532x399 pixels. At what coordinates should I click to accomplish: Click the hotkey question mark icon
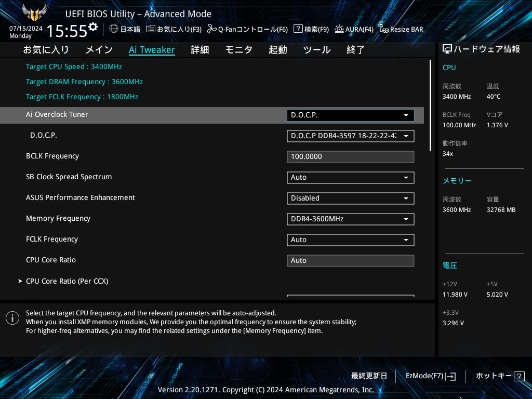(519, 376)
